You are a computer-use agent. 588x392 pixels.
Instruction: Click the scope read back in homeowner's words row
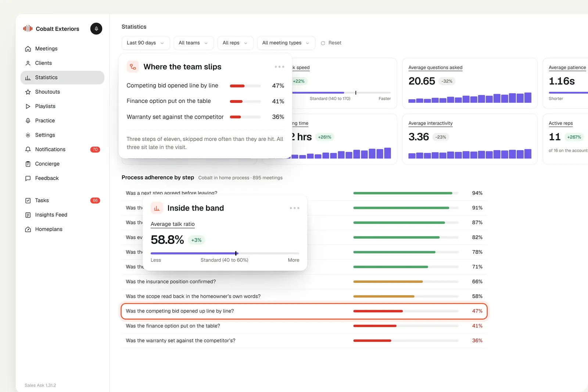[x=304, y=296]
